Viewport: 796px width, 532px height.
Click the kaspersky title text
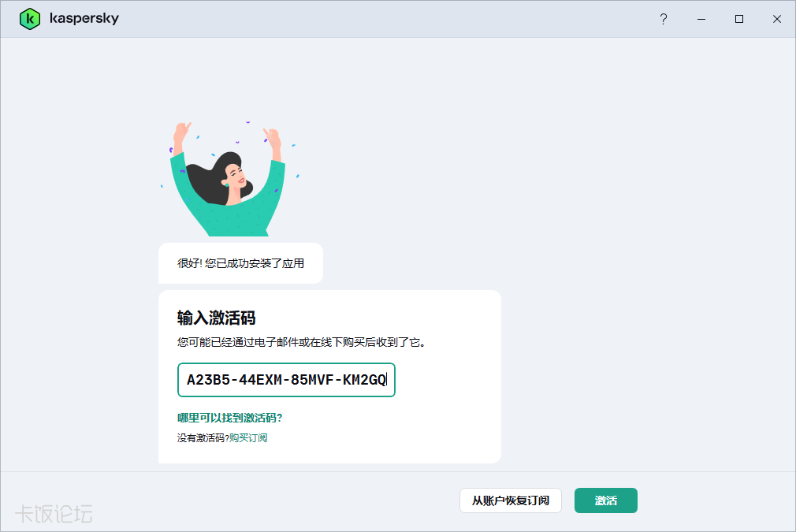[x=84, y=19]
